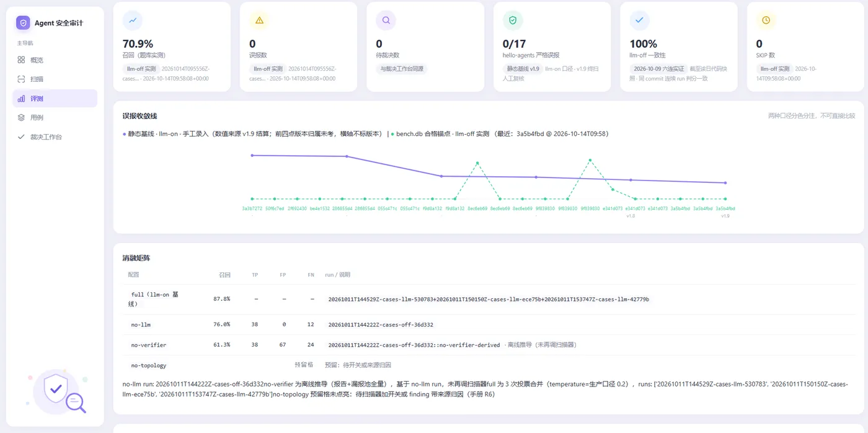The height and width of the screenshot is (433, 868).
Task: Click the 静态基线 v1.9 tag
Action: coord(523,69)
